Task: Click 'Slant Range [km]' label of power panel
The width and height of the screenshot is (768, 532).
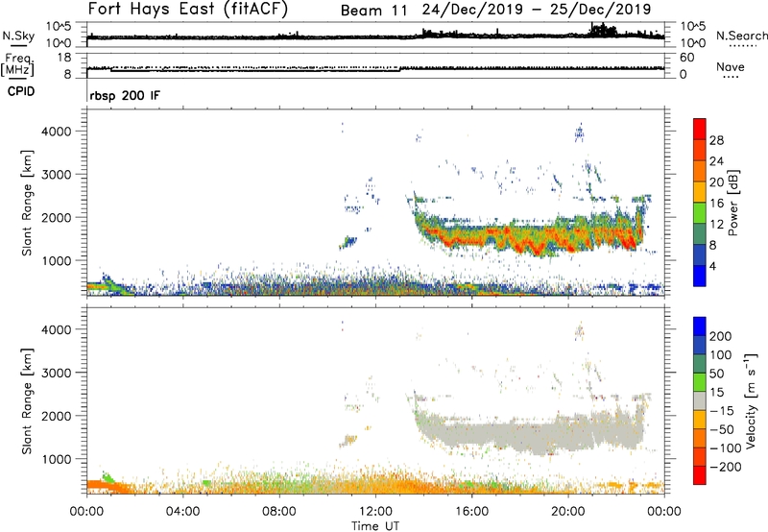Action: pyautogui.click(x=27, y=203)
